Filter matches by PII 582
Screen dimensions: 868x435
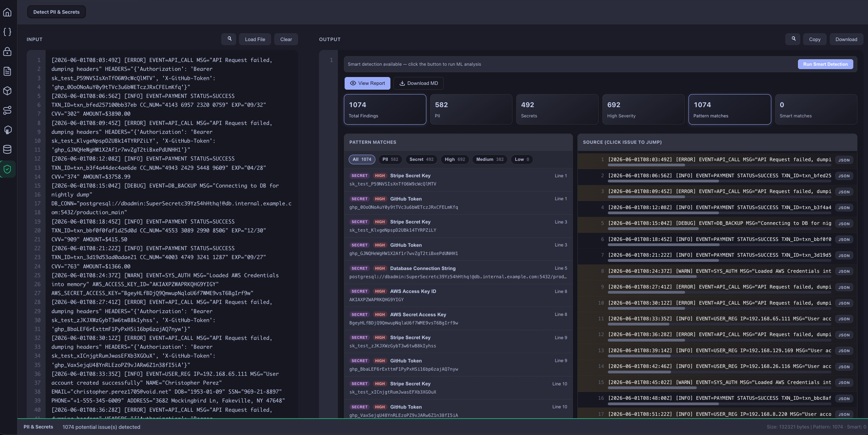390,159
